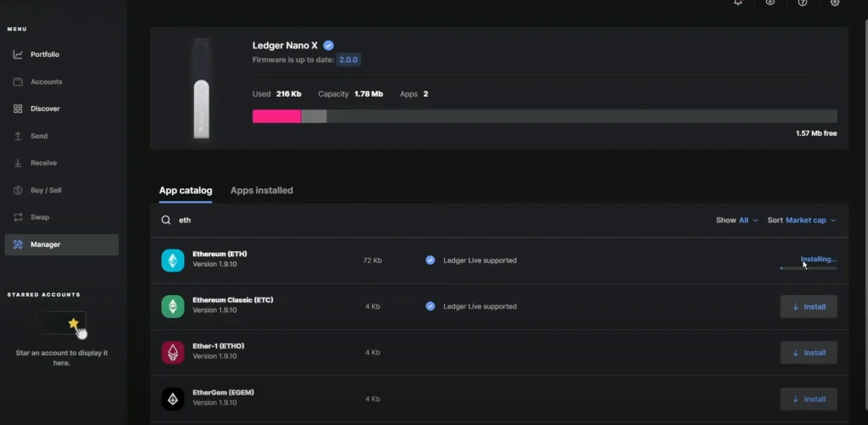The height and width of the screenshot is (425, 868).
Task: Open the help question mark icon
Action: click(803, 3)
